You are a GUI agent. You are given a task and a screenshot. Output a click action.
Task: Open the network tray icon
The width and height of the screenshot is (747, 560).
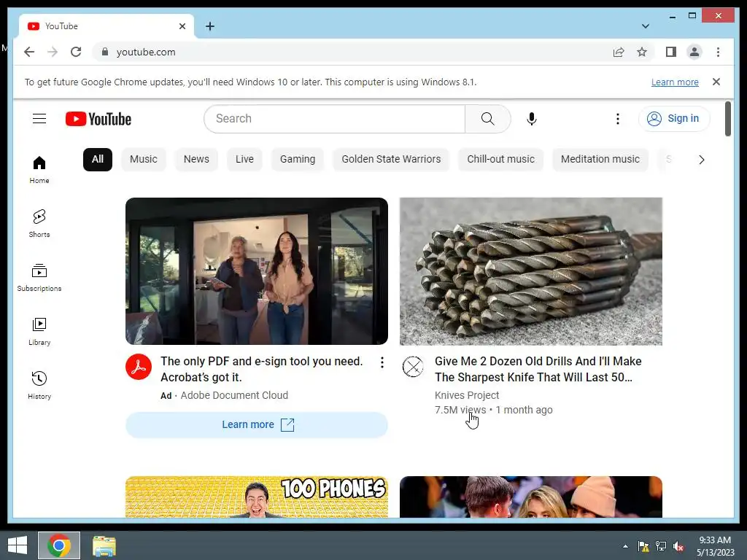[x=661, y=546]
